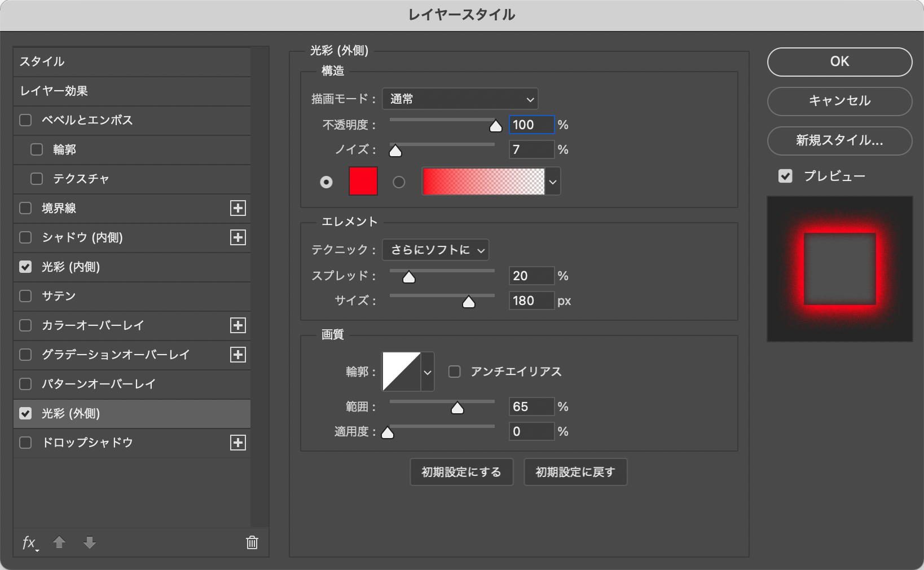Click the 初期設定に戻す button

coord(575,472)
